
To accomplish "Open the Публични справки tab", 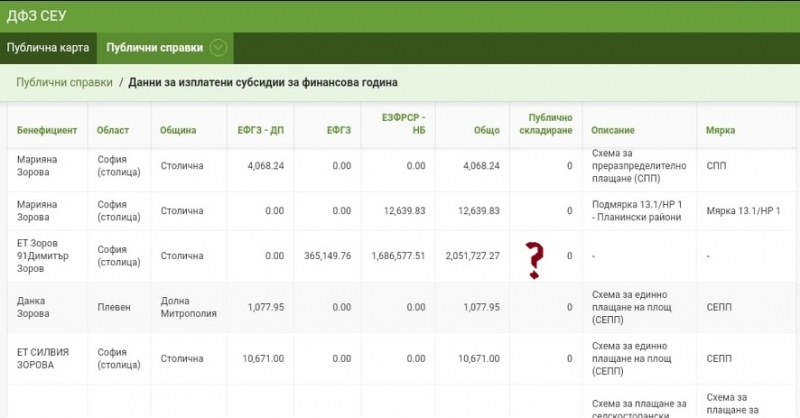I will pyautogui.click(x=154, y=47).
